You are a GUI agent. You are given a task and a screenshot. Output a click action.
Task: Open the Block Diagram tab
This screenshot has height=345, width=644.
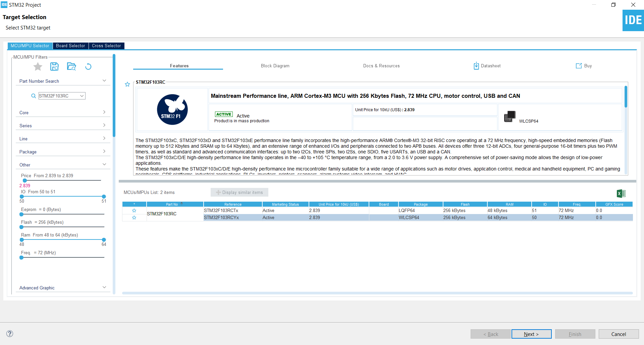[275, 66]
